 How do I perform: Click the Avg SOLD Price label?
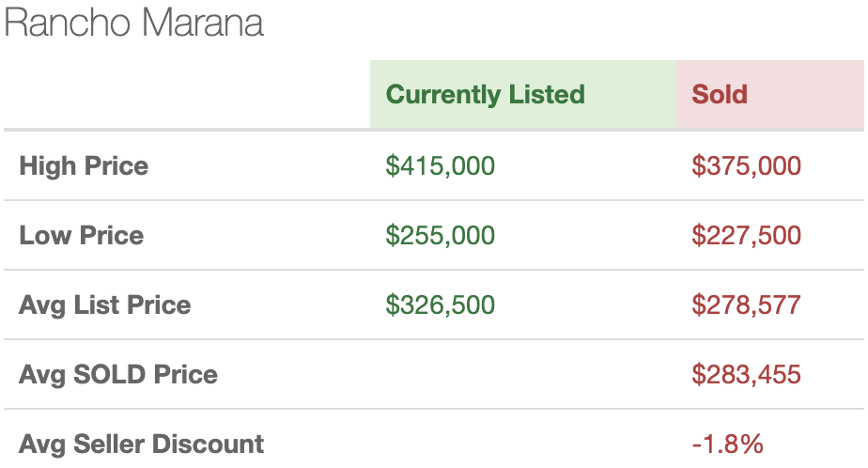(118, 374)
